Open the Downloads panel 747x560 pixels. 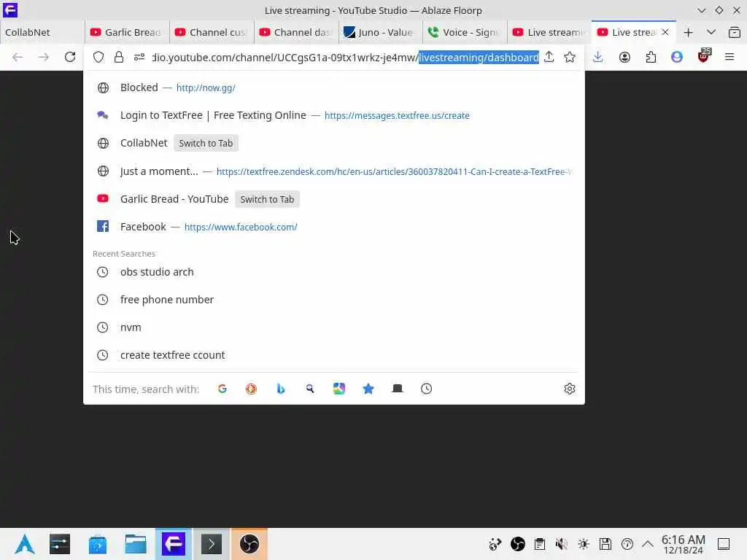pos(598,57)
